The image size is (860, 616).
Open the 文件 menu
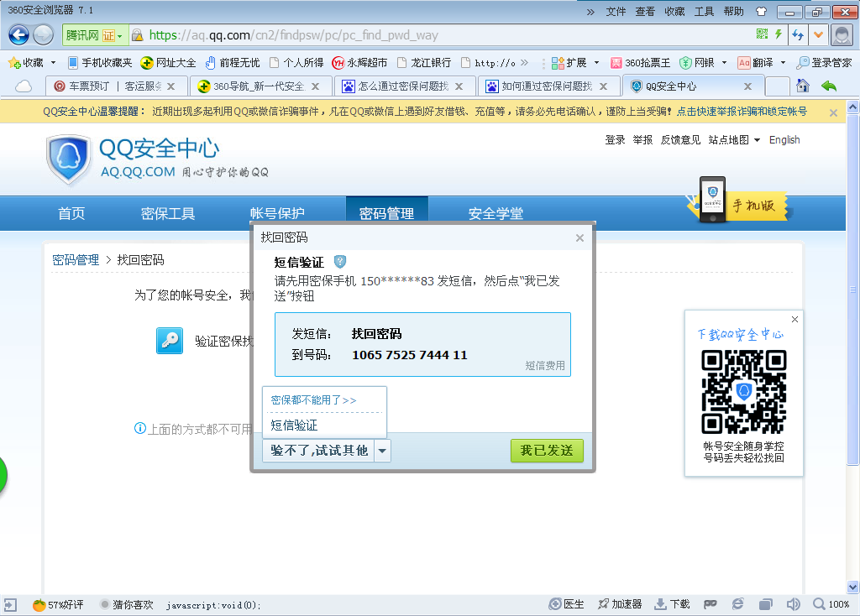[616, 12]
